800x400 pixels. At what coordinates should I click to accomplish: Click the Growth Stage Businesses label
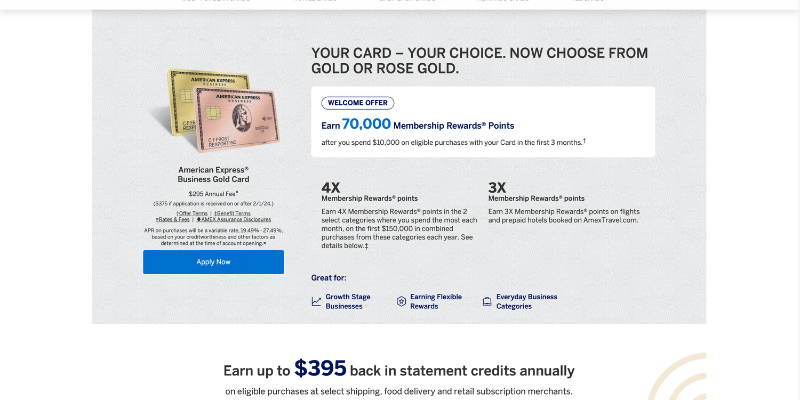347,301
